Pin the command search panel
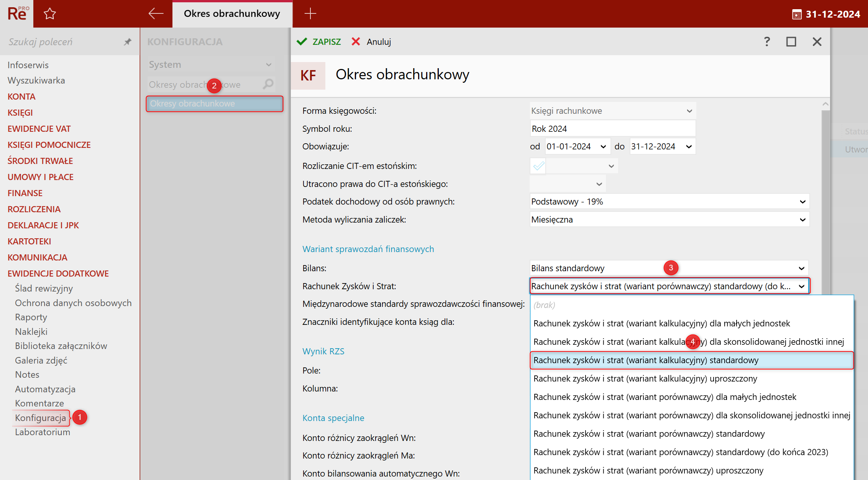Image resolution: width=868 pixels, height=480 pixels. (128, 42)
